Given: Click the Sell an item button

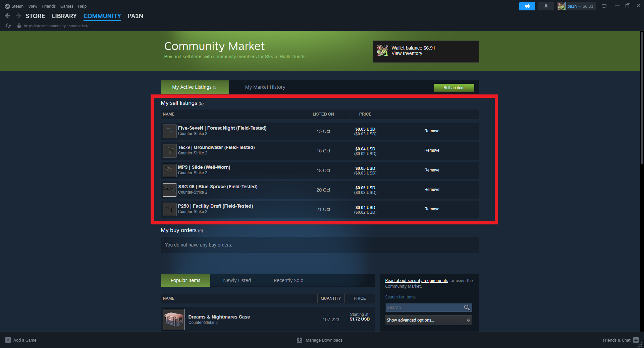Looking at the screenshot, I should 454,88.
